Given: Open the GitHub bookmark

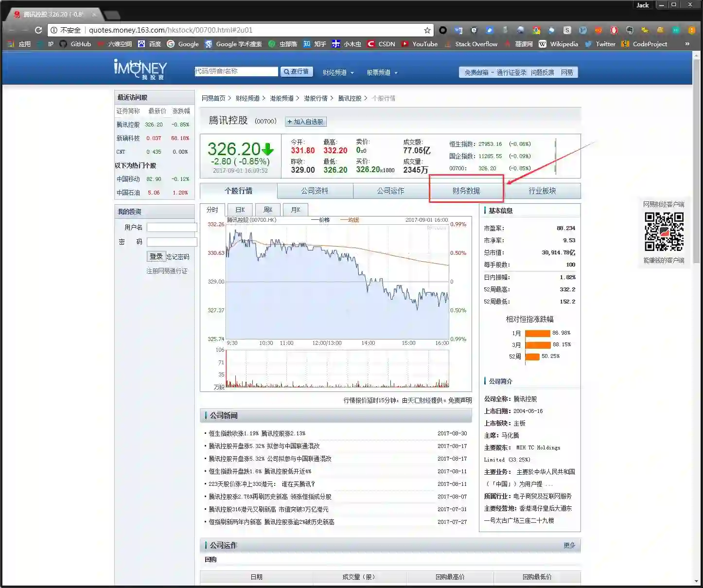Looking at the screenshot, I should [75, 44].
